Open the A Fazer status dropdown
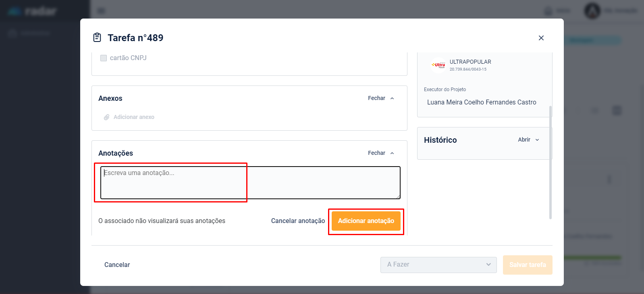The width and height of the screenshot is (644, 294). (x=438, y=265)
